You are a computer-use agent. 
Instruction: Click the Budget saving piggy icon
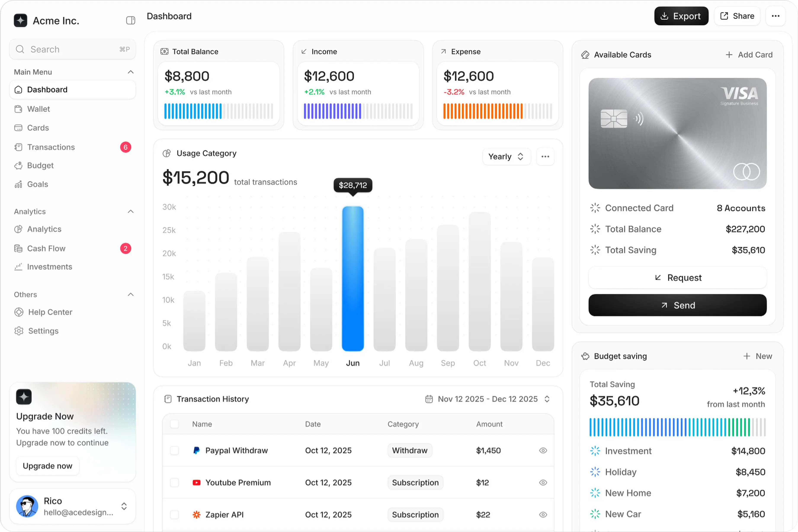pyautogui.click(x=585, y=356)
